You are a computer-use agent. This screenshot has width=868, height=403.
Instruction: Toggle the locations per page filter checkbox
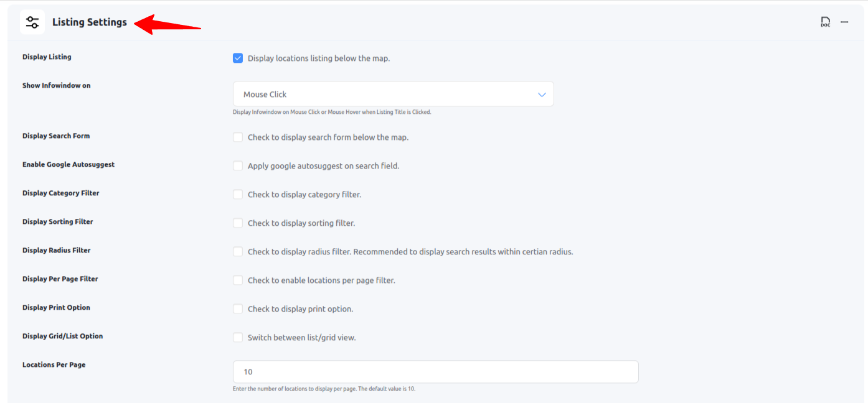coord(238,280)
